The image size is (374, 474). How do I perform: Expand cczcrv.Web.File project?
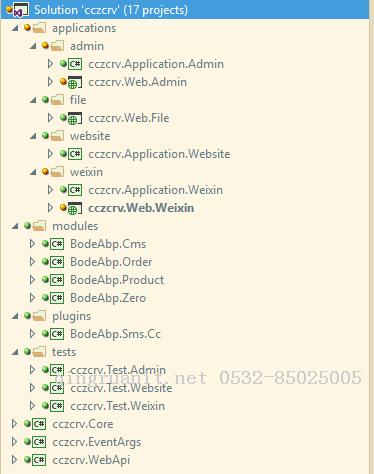click(50, 118)
